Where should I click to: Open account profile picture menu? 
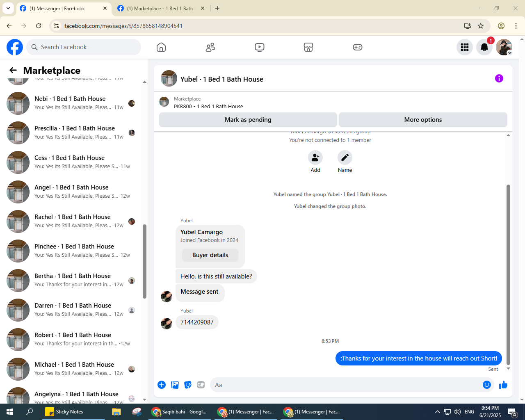pyautogui.click(x=504, y=47)
